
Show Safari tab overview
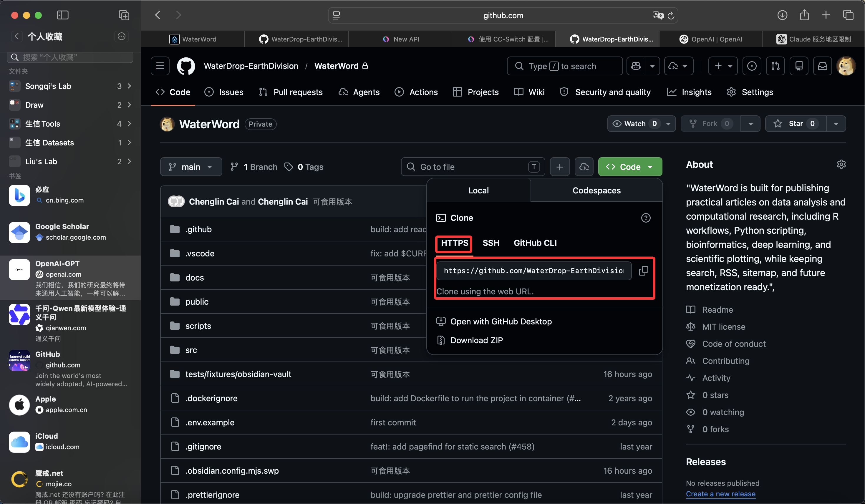[848, 15]
